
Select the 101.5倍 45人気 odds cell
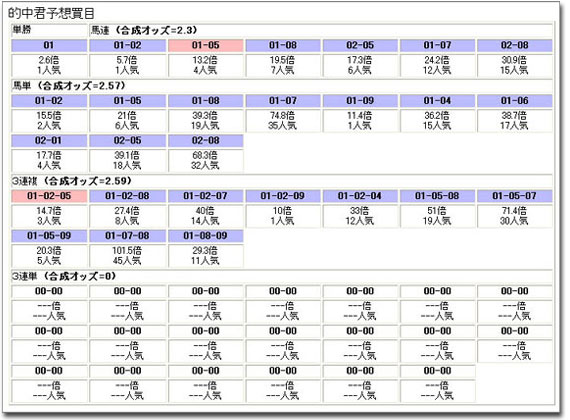[127, 256]
